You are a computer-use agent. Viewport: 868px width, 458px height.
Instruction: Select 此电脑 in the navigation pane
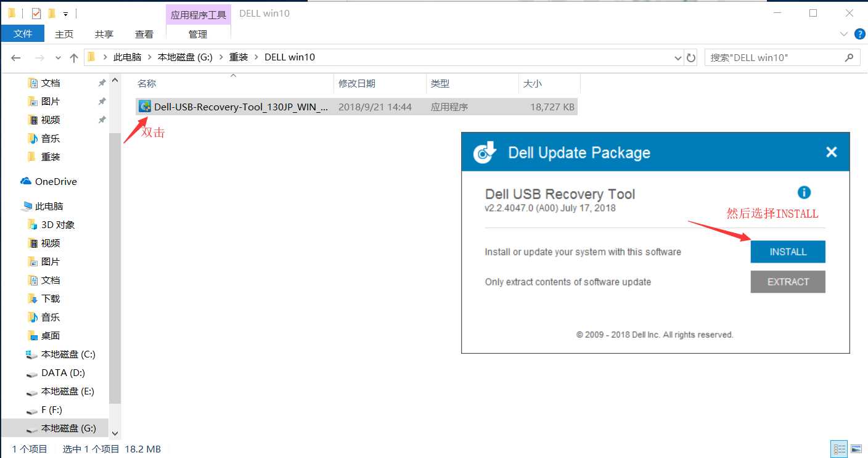pyautogui.click(x=49, y=206)
